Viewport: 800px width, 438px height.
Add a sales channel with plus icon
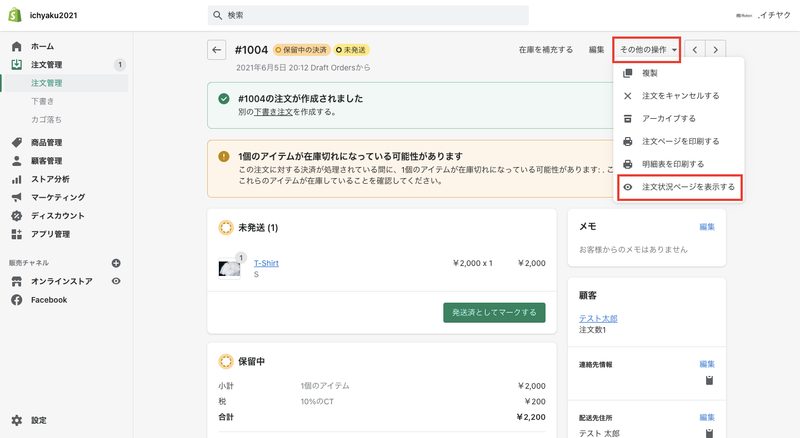(x=116, y=263)
